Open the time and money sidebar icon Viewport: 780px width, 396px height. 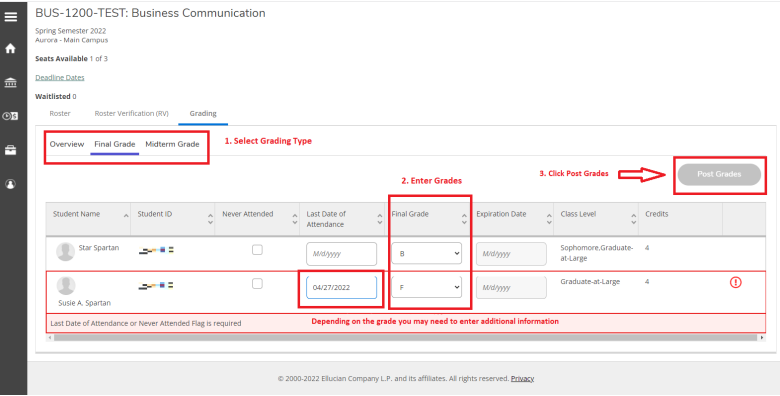pyautogui.click(x=10, y=116)
